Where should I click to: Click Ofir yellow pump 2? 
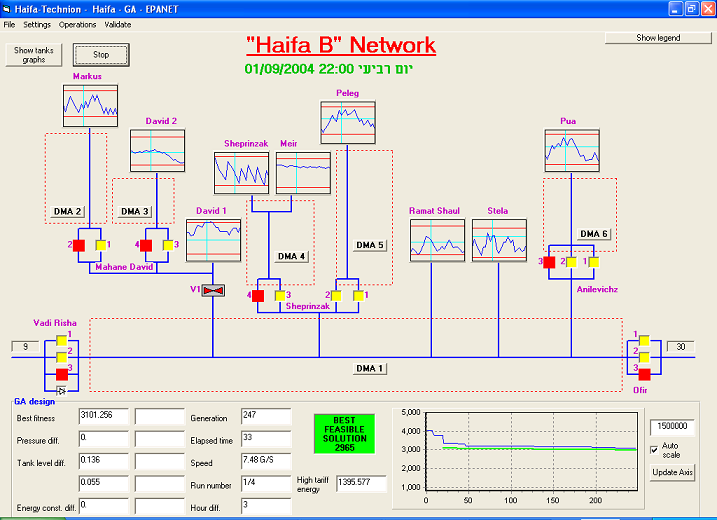pos(644,357)
